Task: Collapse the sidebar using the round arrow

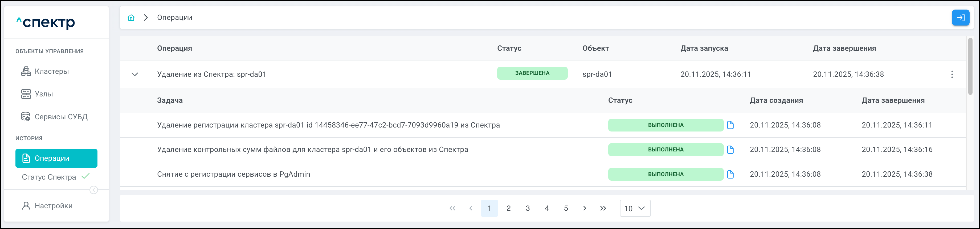Action: [x=93, y=190]
